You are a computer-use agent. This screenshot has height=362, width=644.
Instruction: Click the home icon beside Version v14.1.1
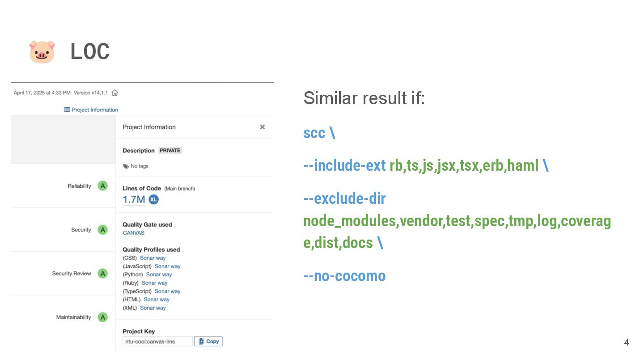click(x=115, y=93)
